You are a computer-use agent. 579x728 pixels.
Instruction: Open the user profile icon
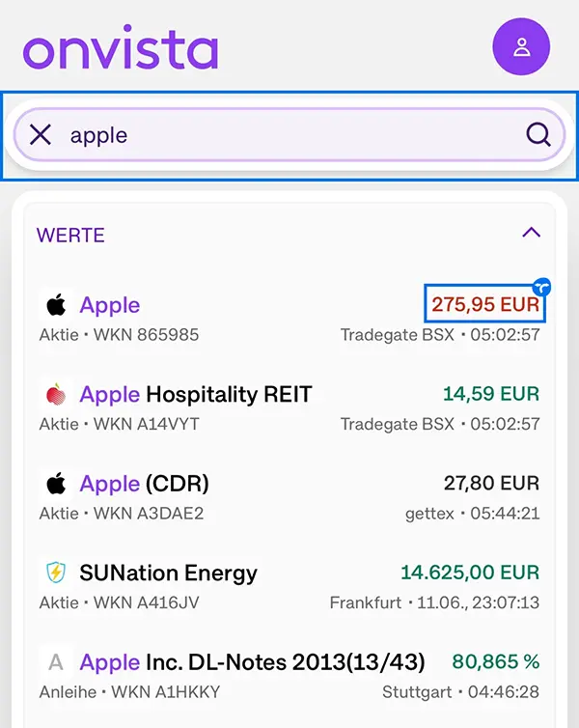click(521, 46)
